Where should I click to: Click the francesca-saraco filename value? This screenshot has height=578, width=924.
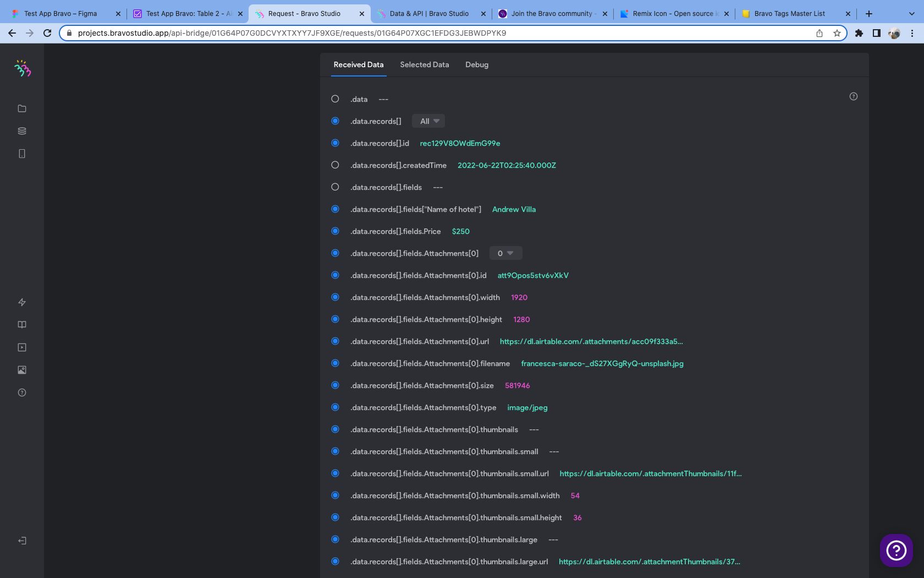coord(602,363)
